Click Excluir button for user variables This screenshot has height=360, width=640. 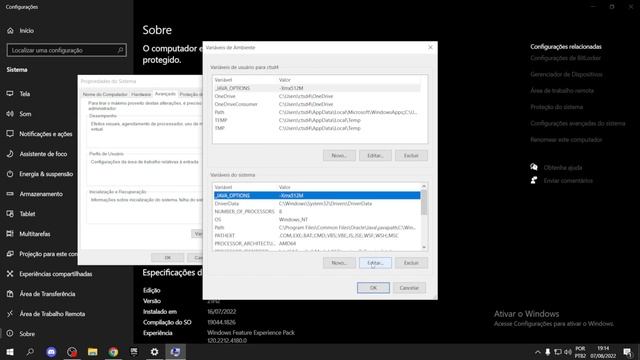[411, 156]
